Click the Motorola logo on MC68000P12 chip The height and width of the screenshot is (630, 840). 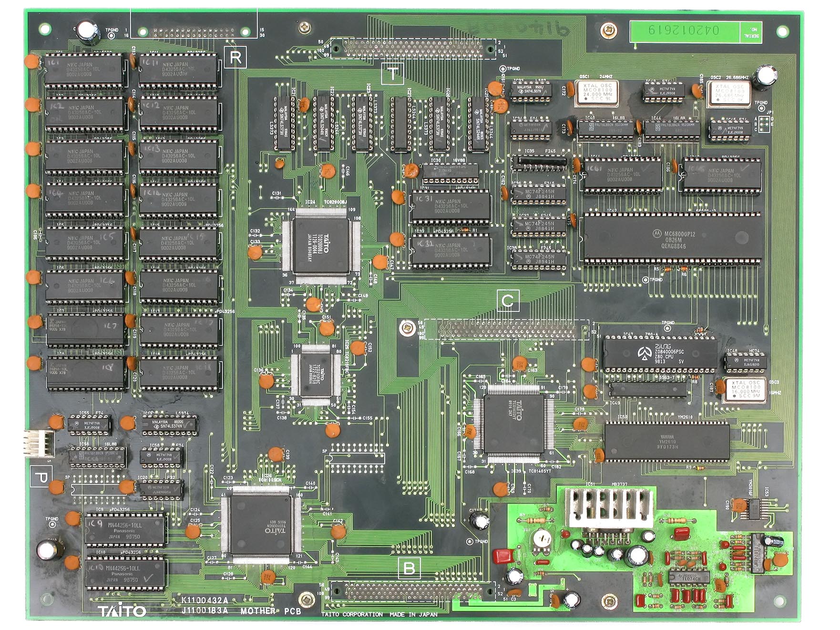click(x=656, y=234)
